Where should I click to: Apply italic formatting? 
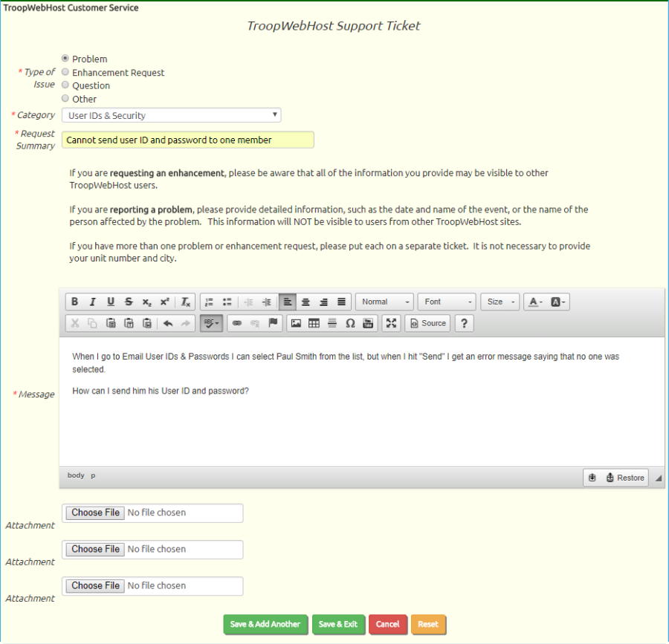pyautogui.click(x=93, y=302)
